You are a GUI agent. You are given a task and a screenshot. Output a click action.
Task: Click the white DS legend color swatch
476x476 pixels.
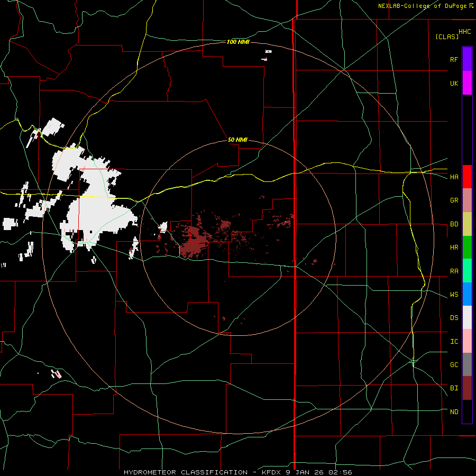coord(467,317)
